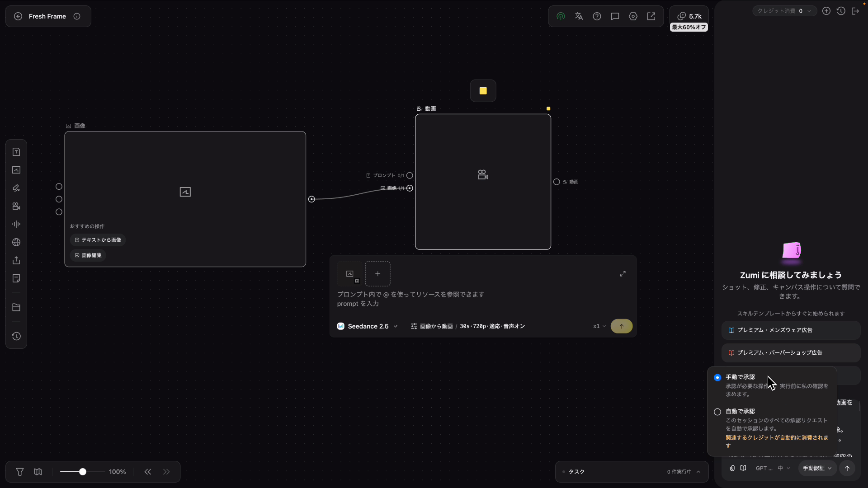
Task: Open the sticky note tool in left toolbar
Action: tap(16, 278)
